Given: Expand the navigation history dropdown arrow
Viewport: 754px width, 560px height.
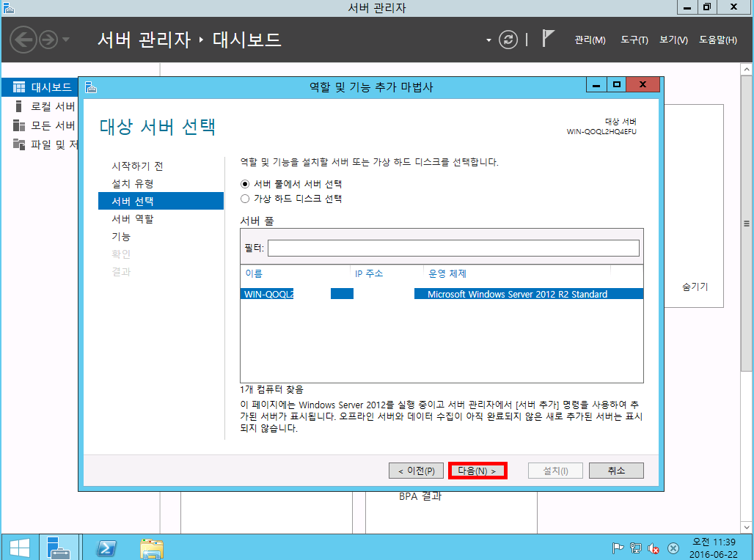Looking at the screenshot, I should pyautogui.click(x=66, y=40).
